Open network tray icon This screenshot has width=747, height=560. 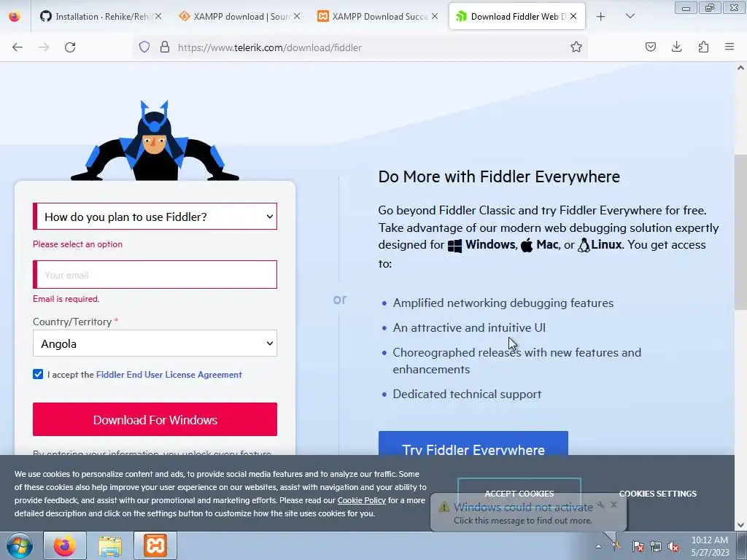[656, 546]
